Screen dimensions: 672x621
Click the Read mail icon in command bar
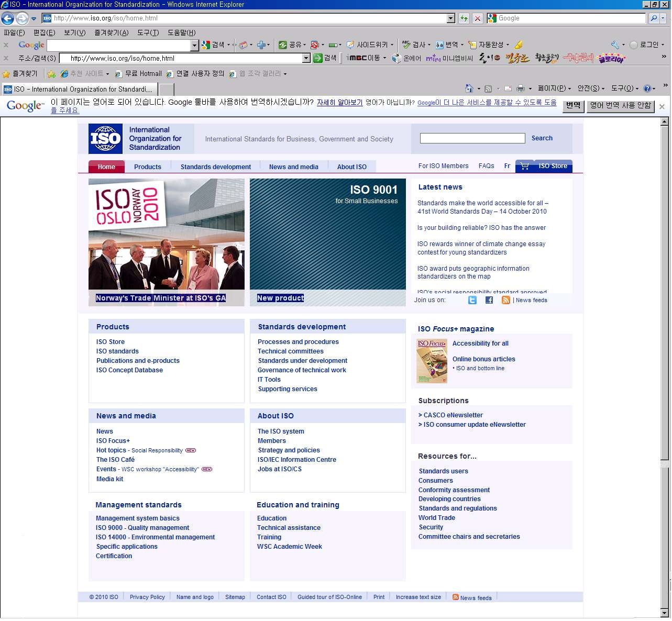(508, 88)
